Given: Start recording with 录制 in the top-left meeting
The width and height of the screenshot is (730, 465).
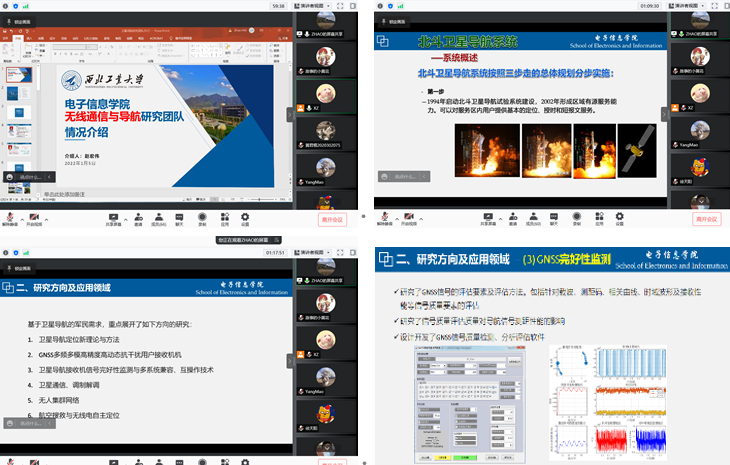Looking at the screenshot, I should click(201, 215).
